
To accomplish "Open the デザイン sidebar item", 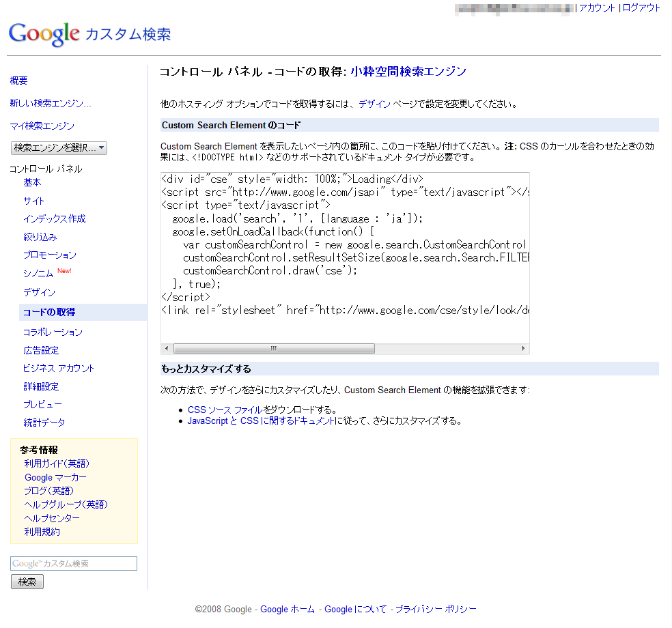I will (39, 293).
